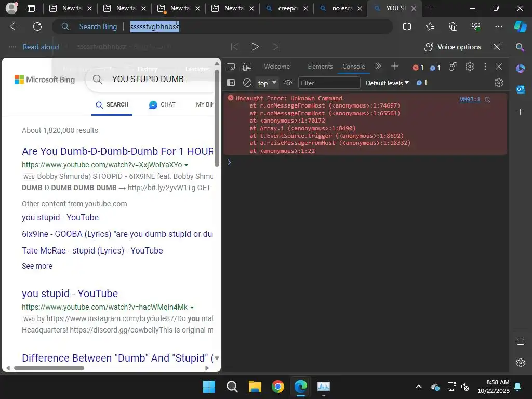Add a new DevTools tool with plus
This screenshot has width=532, height=399.
click(x=395, y=66)
